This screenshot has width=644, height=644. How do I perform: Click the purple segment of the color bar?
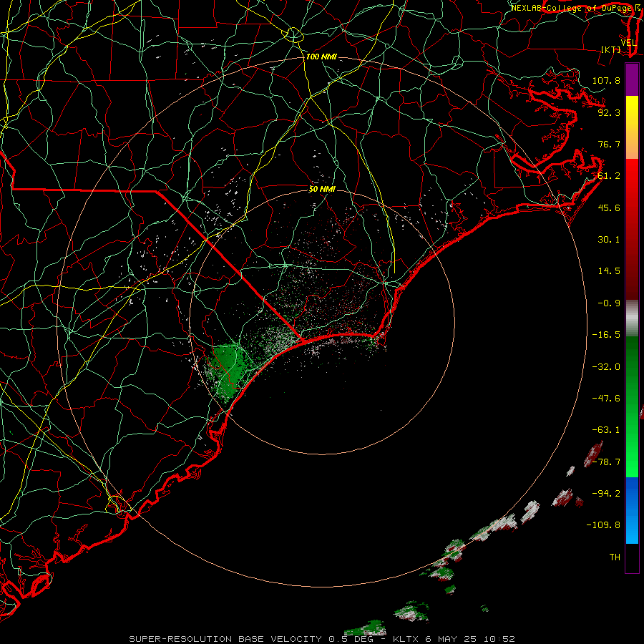(632, 79)
